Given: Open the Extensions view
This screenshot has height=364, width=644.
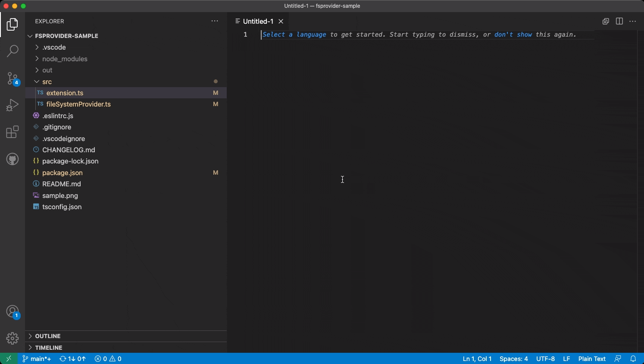Looking at the screenshot, I should pos(13,132).
